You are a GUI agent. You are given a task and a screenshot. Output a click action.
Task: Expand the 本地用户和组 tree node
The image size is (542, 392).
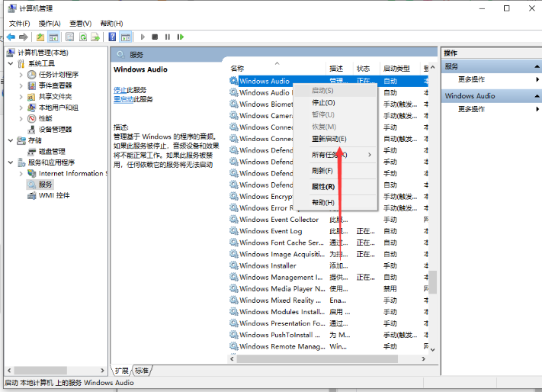[x=21, y=108]
